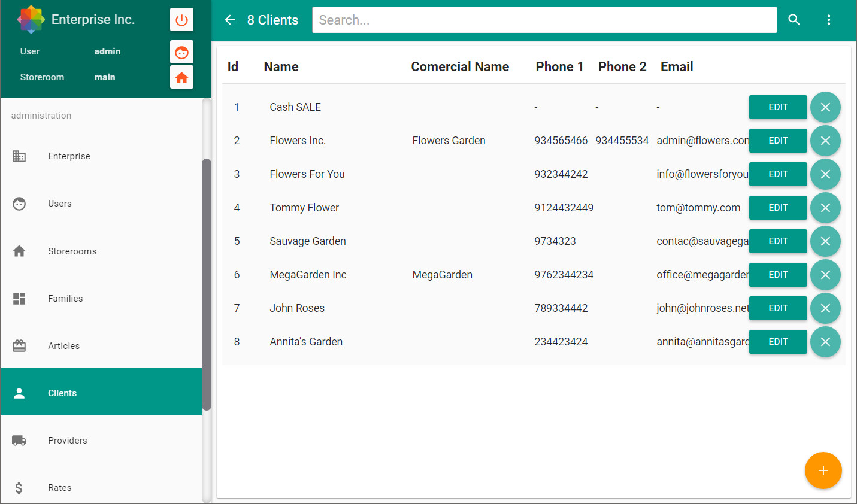
Task: Add a new client with plus button
Action: pyautogui.click(x=823, y=470)
